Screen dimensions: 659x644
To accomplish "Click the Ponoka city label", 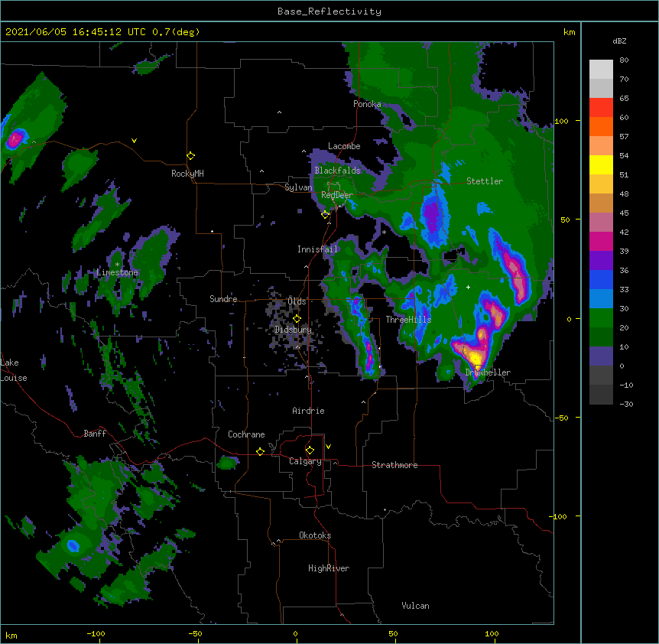I will 367,104.
